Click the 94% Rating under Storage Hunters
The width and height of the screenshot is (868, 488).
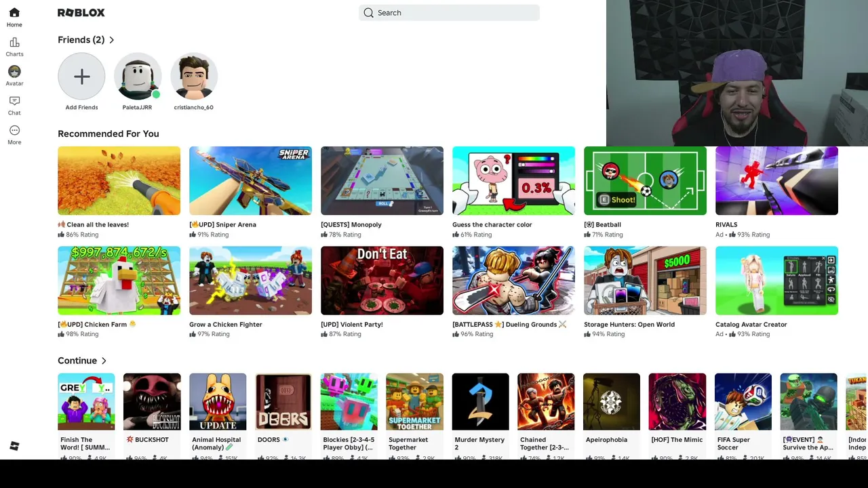click(x=604, y=334)
